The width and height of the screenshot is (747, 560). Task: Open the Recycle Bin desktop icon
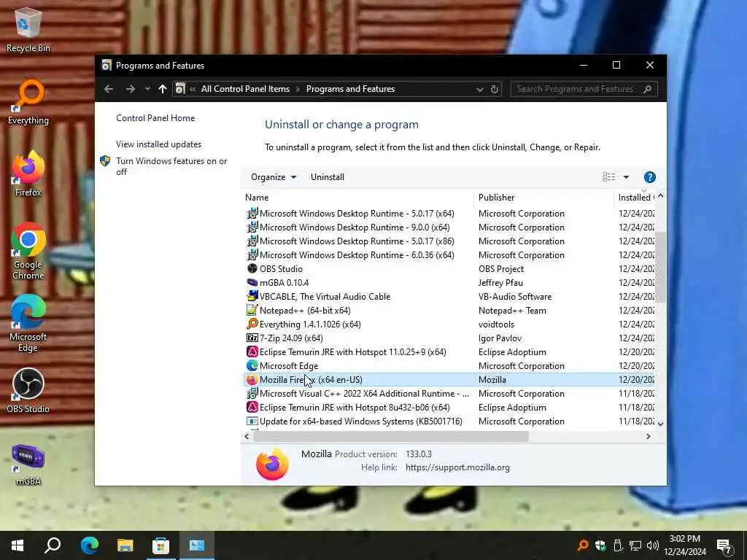click(x=28, y=29)
